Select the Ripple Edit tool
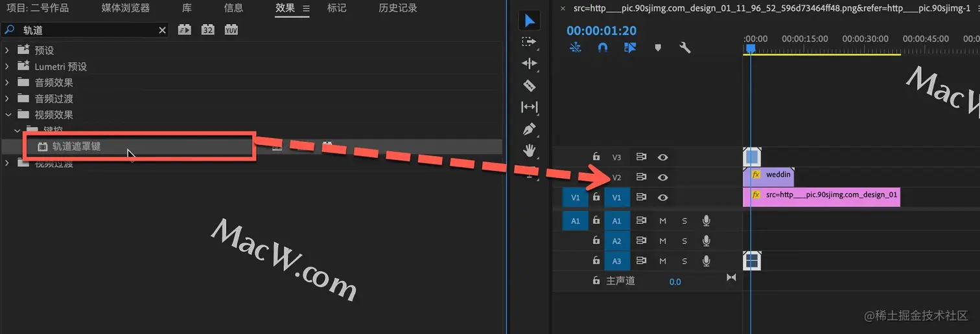The height and width of the screenshot is (334, 980). tap(530, 63)
